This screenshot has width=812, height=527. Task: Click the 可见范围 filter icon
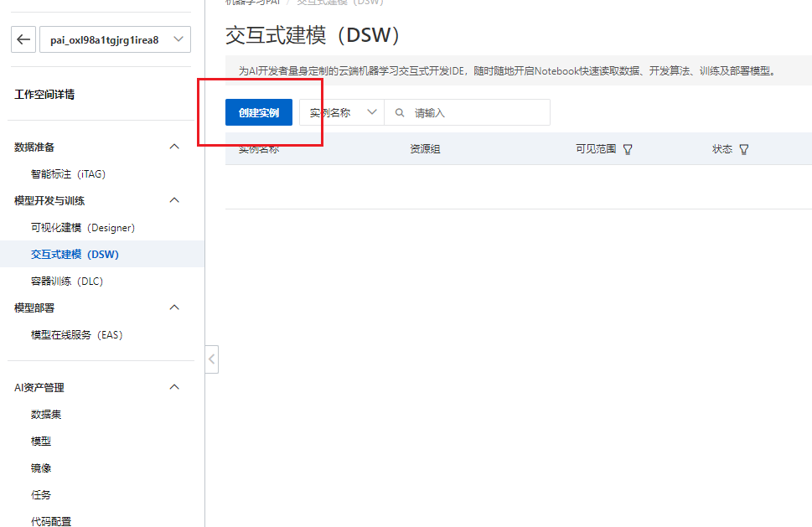click(x=628, y=149)
